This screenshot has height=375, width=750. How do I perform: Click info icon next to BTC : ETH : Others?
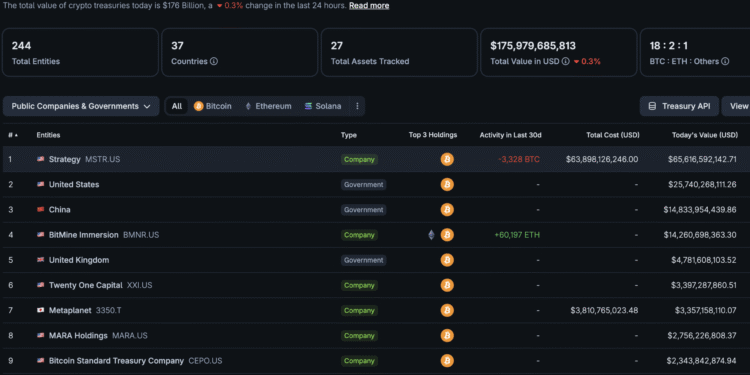click(725, 61)
